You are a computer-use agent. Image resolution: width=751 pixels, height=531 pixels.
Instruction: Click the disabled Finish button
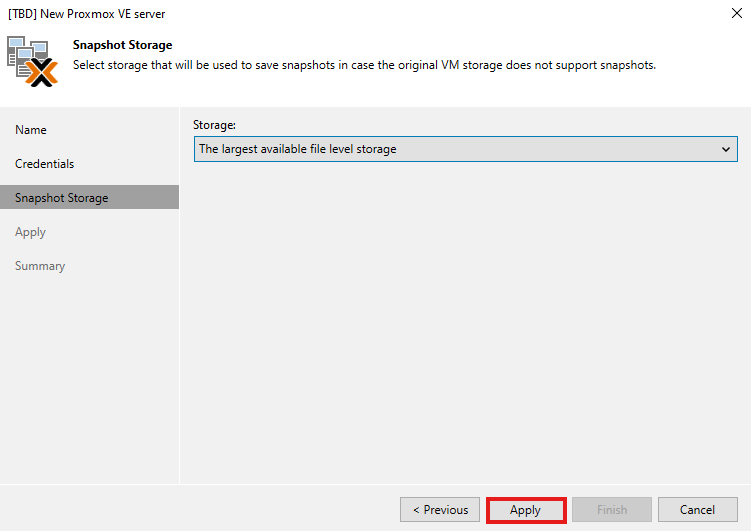point(612,510)
